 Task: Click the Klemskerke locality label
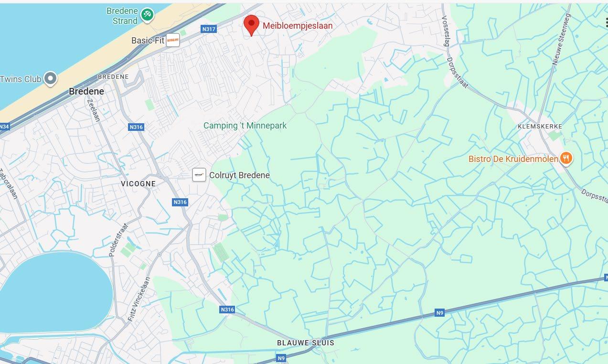[x=540, y=126]
